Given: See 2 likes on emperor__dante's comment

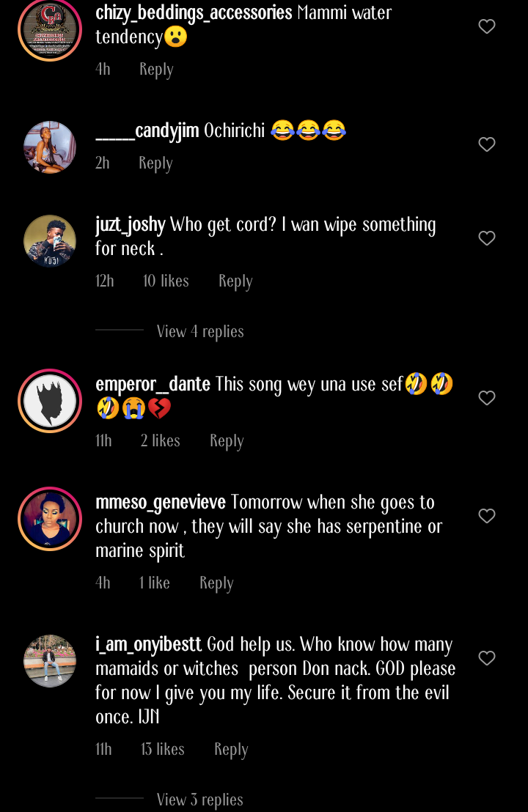Looking at the screenshot, I should 161,441.
